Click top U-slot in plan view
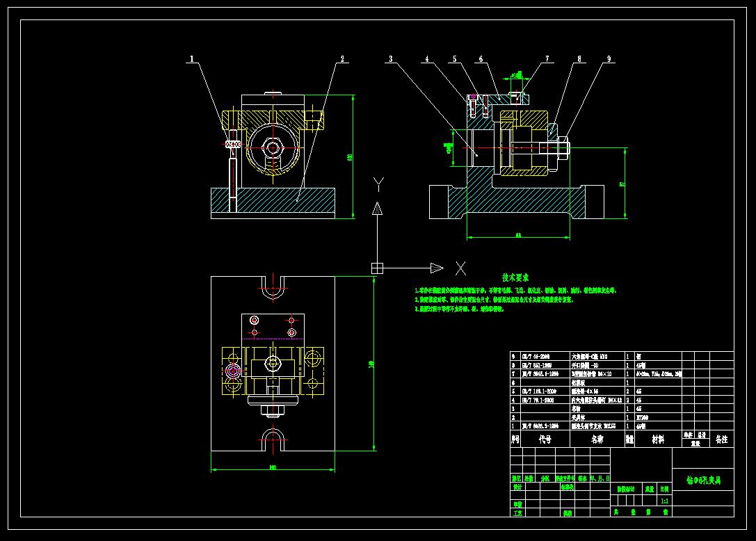This screenshot has width=756, height=541. coord(273,287)
